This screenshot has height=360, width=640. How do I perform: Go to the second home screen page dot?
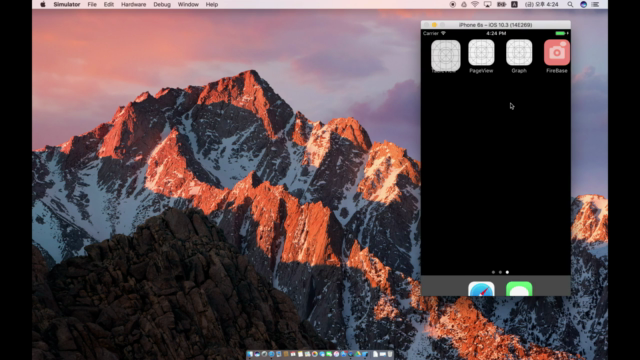[x=500, y=272]
